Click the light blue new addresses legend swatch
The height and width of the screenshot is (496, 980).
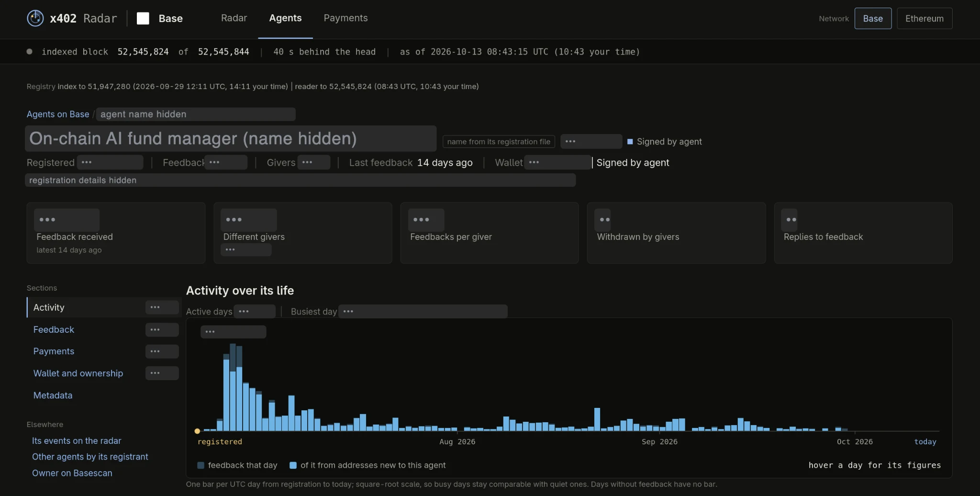pos(293,465)
